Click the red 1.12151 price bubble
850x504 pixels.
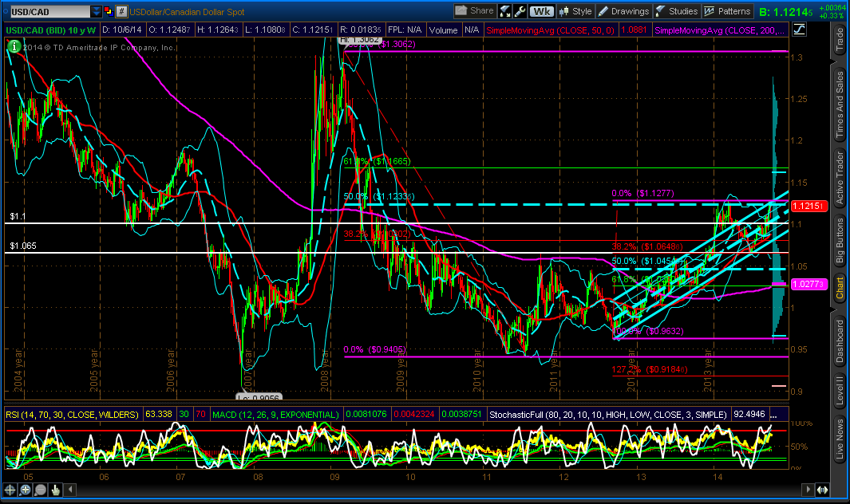point(808,206)
